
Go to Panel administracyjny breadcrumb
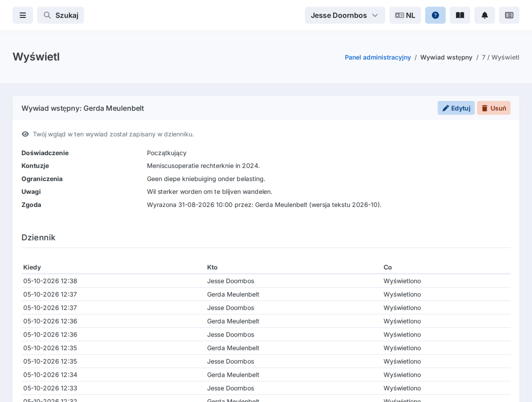point(378,57)
